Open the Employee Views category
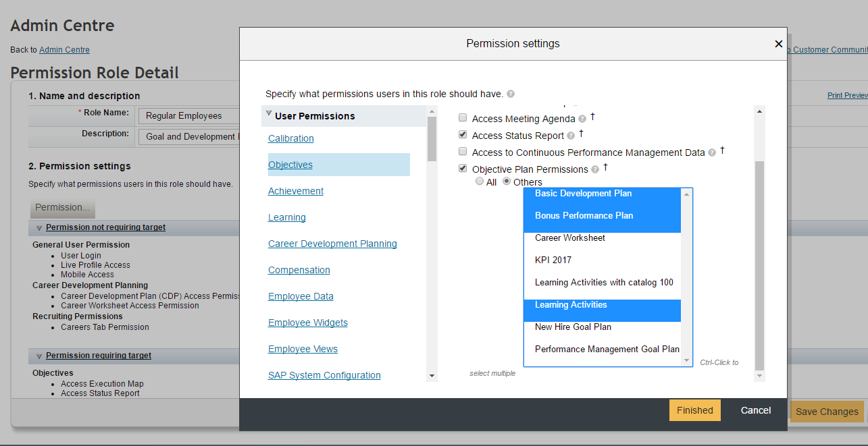The image size is (868, 446). tap(303, 349)
